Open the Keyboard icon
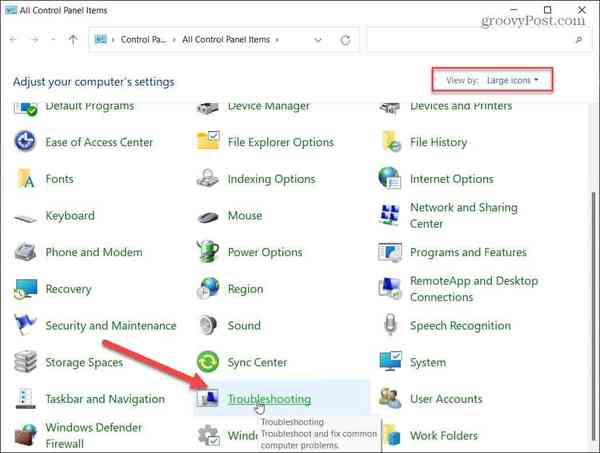Screen dimensions: 600x453 pyautogui.click(x=25, y=218)
